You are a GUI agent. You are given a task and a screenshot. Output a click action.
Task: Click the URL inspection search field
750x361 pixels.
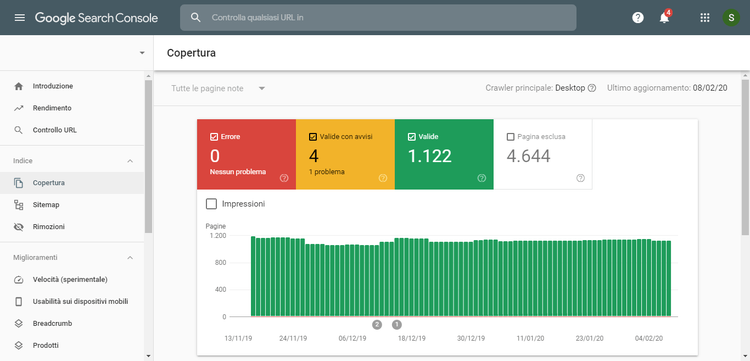378,18
